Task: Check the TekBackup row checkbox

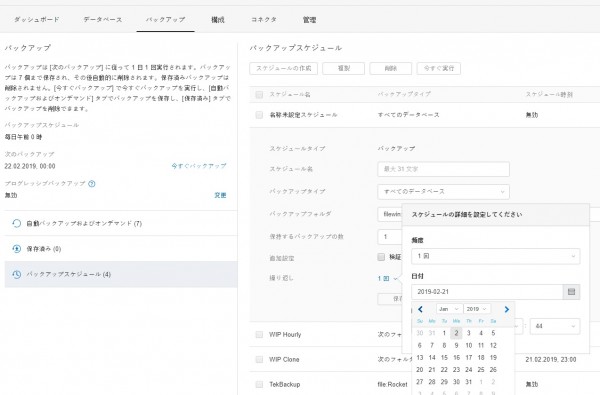Action: [259, 384]
